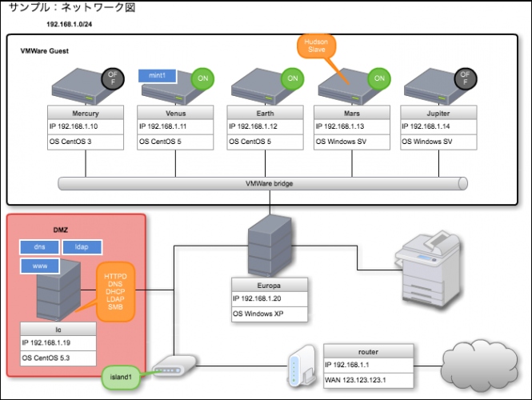Select the IP 192.168.1.14 cell

(438, 127)
